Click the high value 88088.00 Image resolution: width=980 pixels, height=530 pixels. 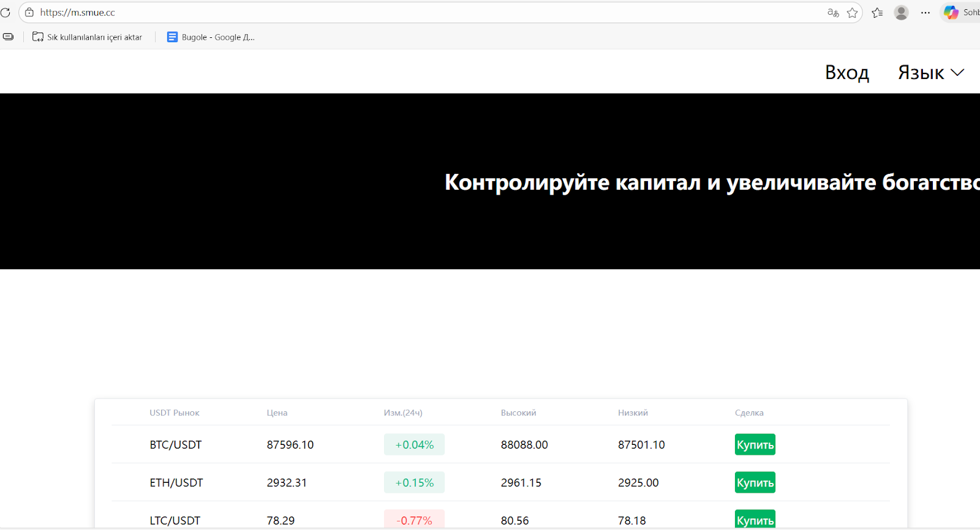click(524, 445)
